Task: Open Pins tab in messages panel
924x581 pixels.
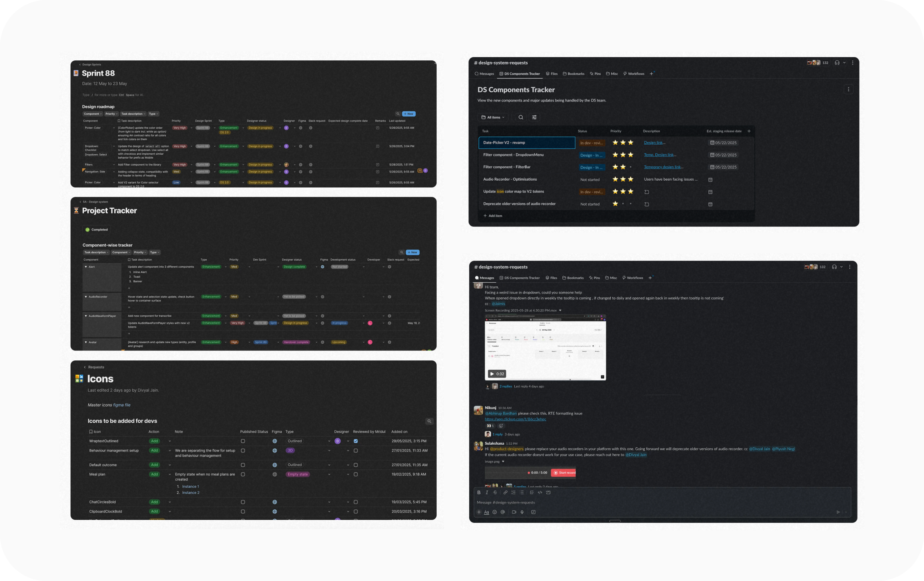Action: click(594, 278)
